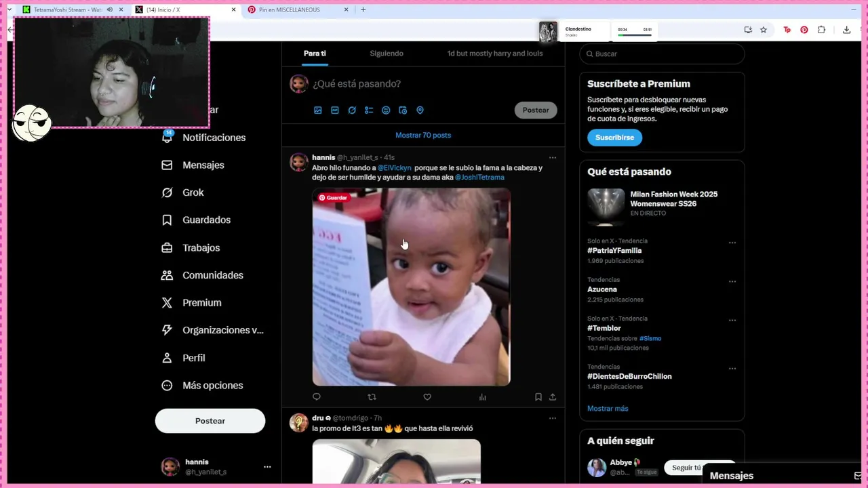The height and width of the screenshot is (488, 868).
Task: Click the Pinterest Guardar button on image
Action: 333,198
